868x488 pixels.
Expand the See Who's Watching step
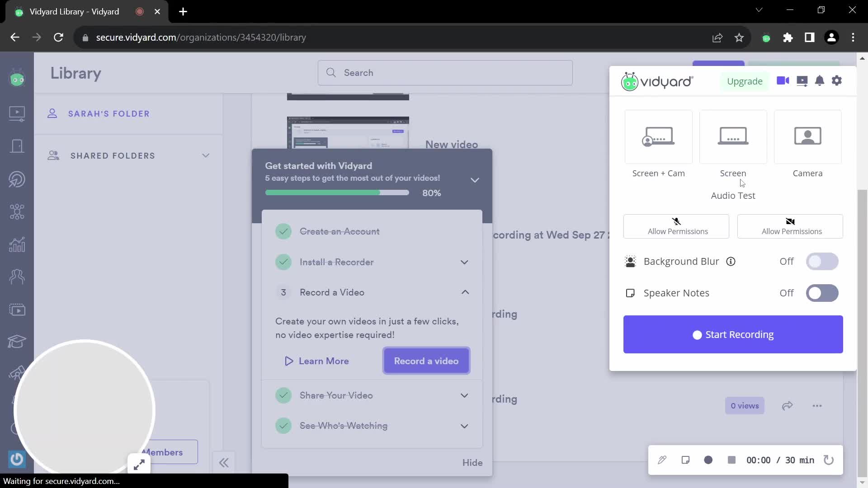pos(464,426)
